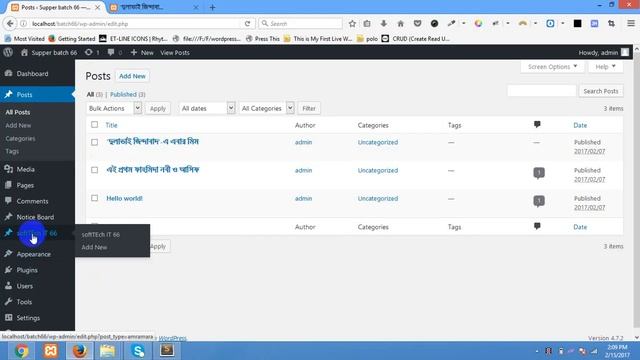The width and height of the screenshot is (640, 360).
Task: Click Uncategorized for Hello world! post
Action: click(x=378, y=198)
